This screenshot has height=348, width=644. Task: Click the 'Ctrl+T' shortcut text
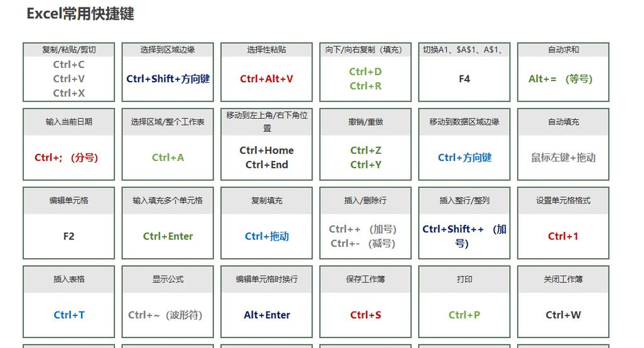(x=68, y=315)
